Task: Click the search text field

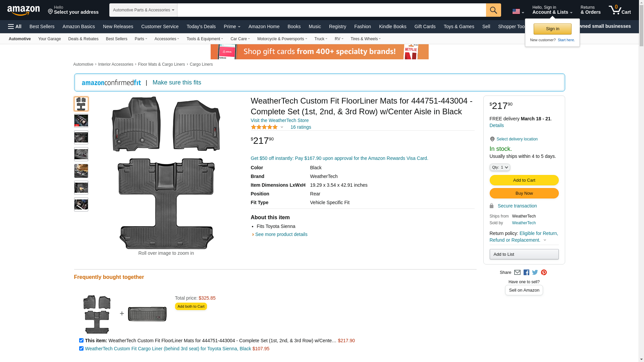Action: tap(331, 10)
